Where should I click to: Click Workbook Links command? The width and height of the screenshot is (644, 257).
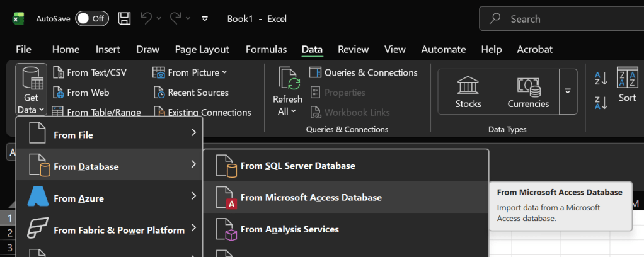350,112
